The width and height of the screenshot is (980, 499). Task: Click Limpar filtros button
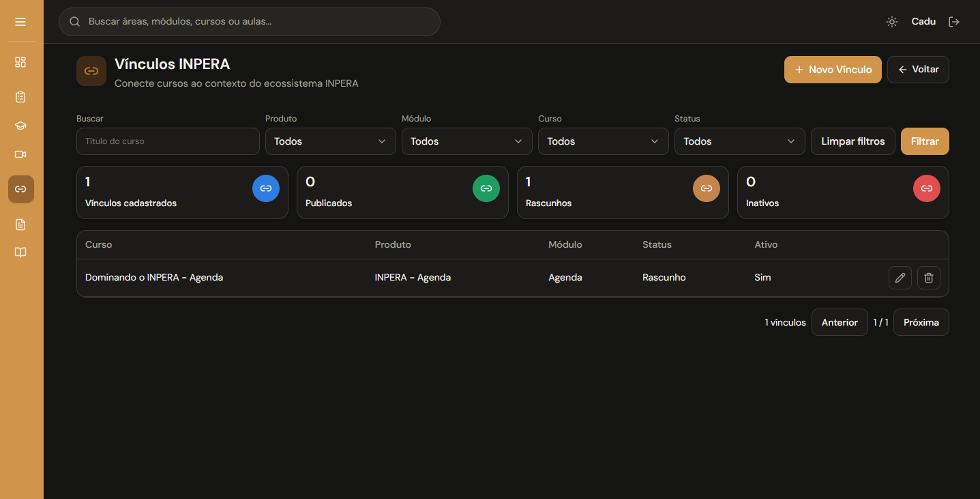(853, 141)
